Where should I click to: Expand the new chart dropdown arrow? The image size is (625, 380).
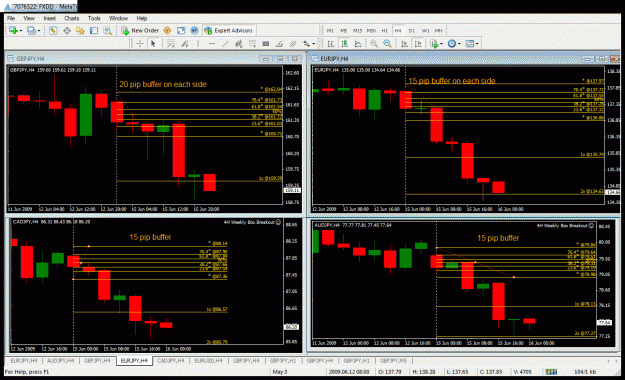[x=20, y=31]
